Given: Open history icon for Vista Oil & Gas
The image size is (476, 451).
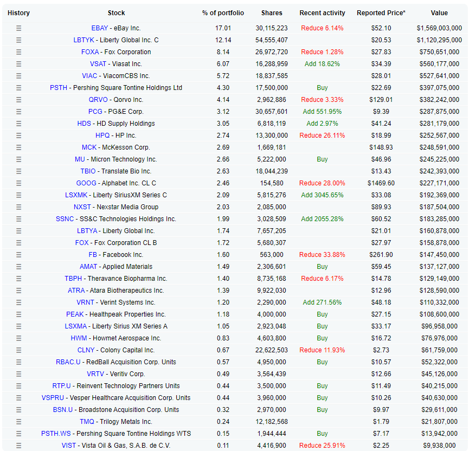Looking at the screenshot, I should tap(19, 446).
